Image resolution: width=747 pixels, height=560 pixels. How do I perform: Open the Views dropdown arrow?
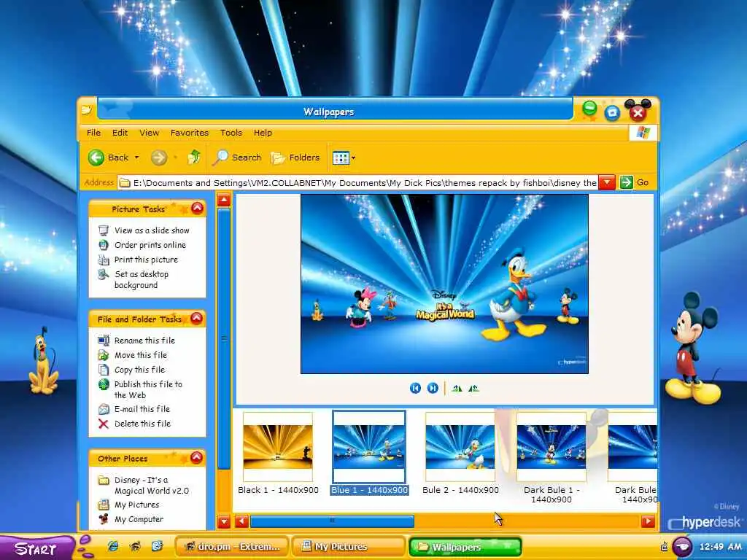click(354, 157)
